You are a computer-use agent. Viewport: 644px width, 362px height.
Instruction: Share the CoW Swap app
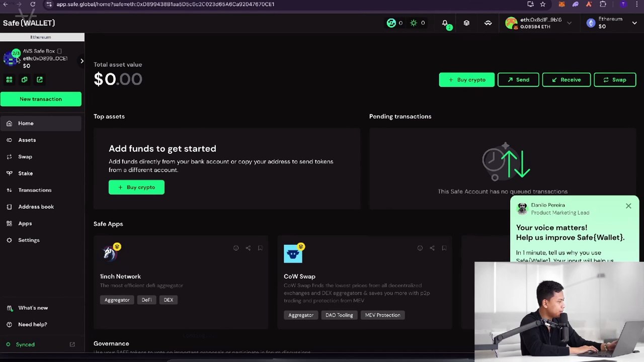point(432,248)
